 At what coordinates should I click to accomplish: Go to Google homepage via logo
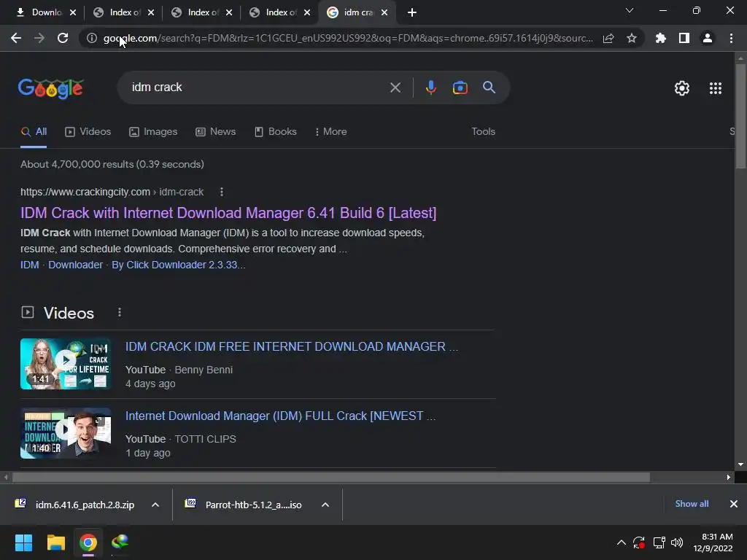click(x=51, y=88)
